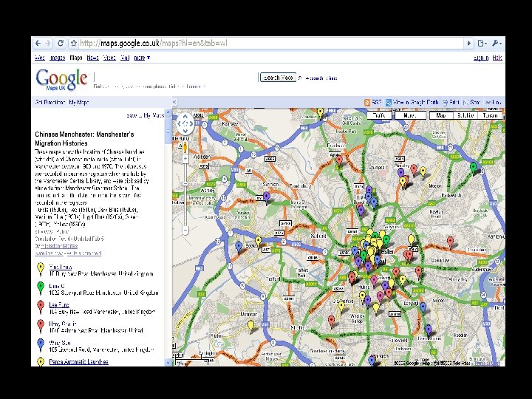Open the page menu icon in browser toolbar

482,43
